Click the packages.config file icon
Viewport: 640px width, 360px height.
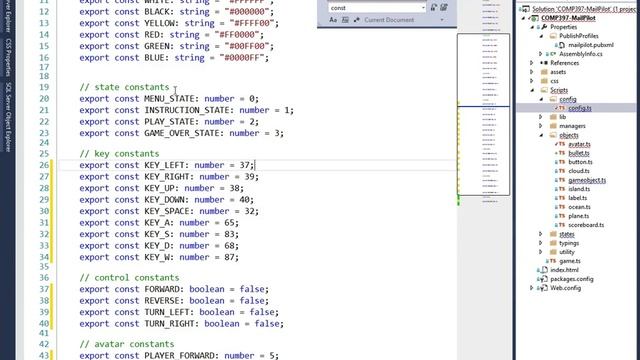(544, 279)
